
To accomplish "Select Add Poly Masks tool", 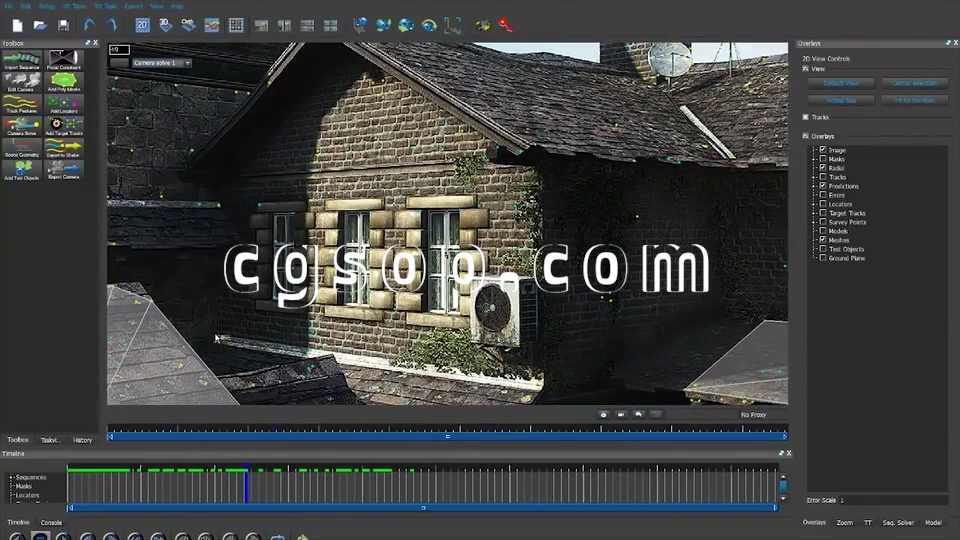I will (x=64, y=82).
